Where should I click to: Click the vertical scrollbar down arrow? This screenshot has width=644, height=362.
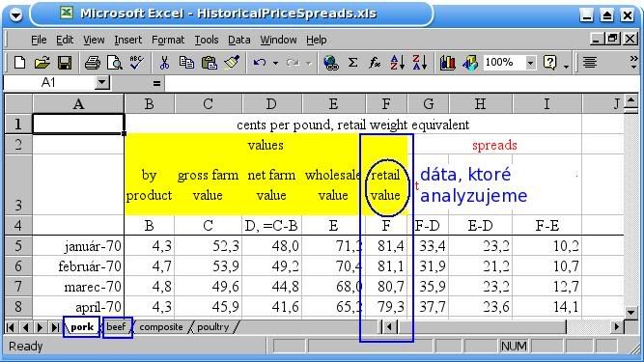631,313
